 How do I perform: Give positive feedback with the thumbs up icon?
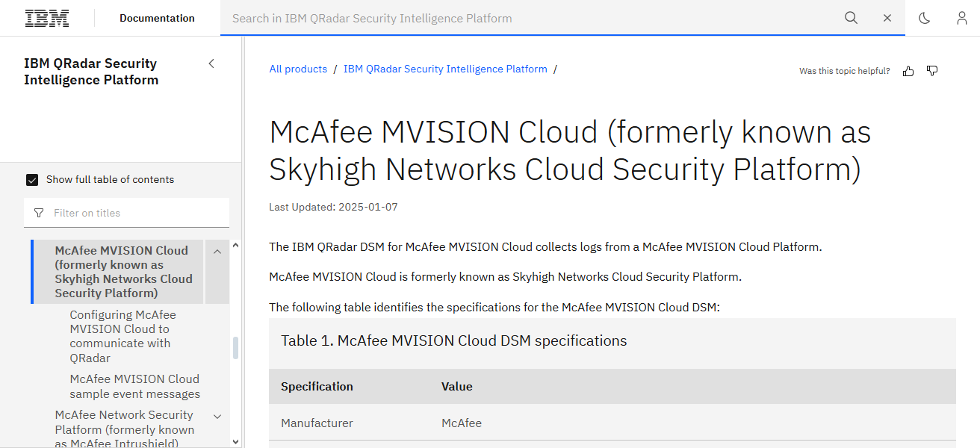coord(908,70)
